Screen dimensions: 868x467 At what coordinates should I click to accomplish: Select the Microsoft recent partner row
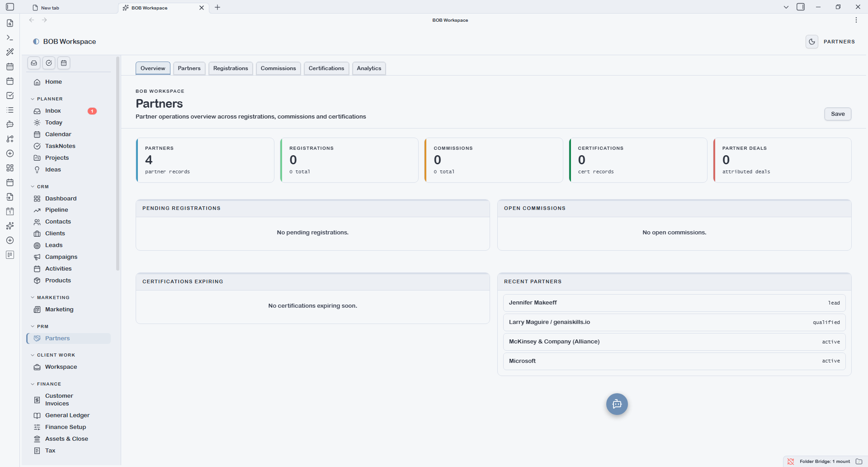pyautogui.click(x=674, y=361)
